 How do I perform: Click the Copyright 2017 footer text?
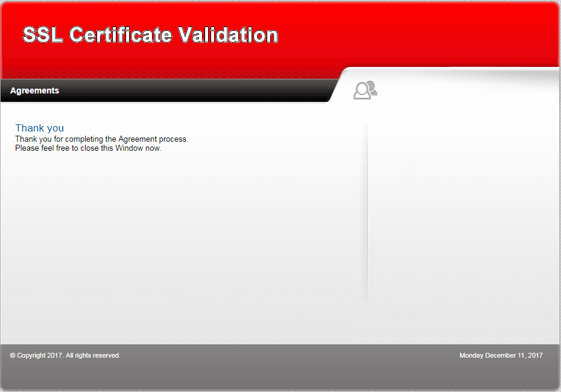[x=65, y=355]
